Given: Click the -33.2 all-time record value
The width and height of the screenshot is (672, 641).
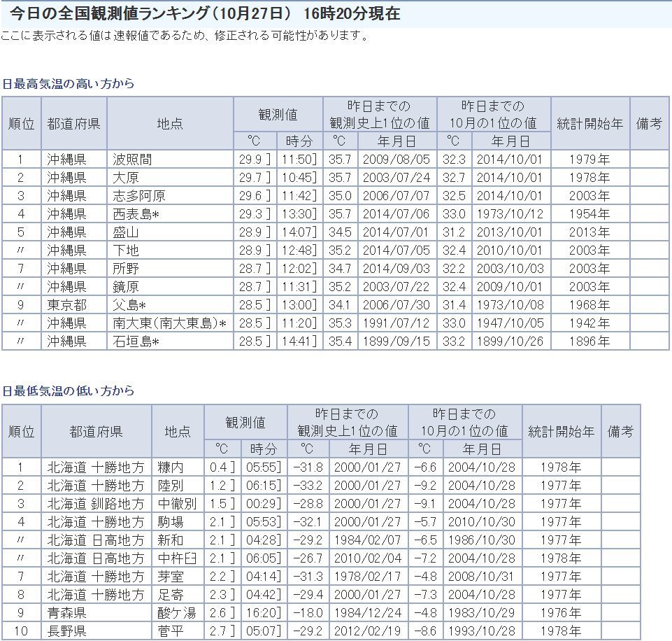Looking at the screenshot, I should pyautogui.click(x=308, y=486).
